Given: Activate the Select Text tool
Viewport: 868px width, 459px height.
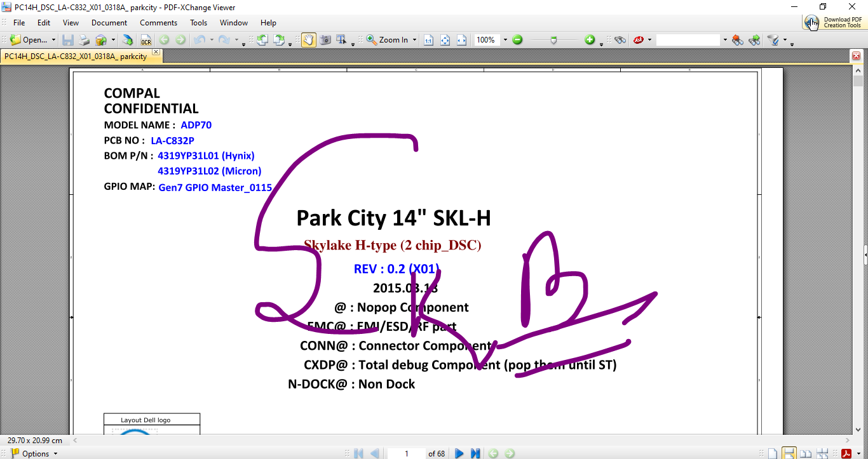Looking at the screenshot, I should click(x=342, y=40).
